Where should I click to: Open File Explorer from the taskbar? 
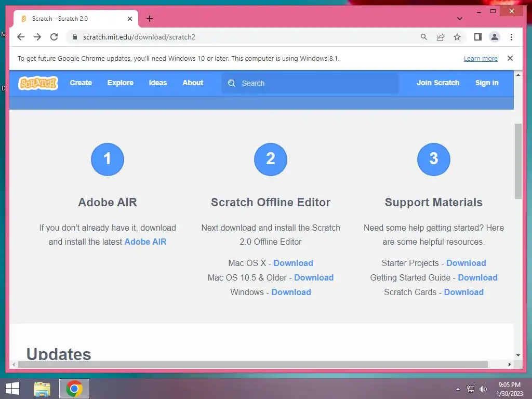[42, 389]
